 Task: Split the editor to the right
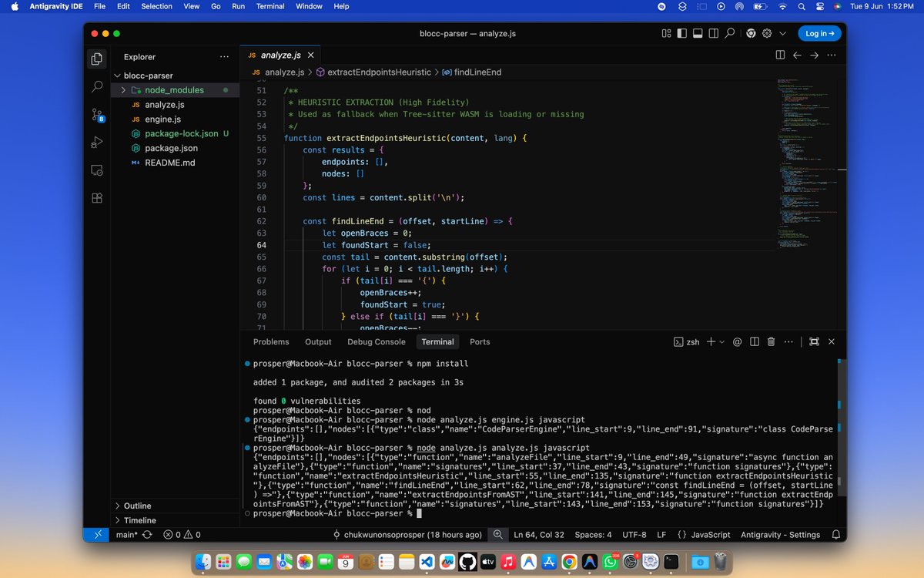780,55
